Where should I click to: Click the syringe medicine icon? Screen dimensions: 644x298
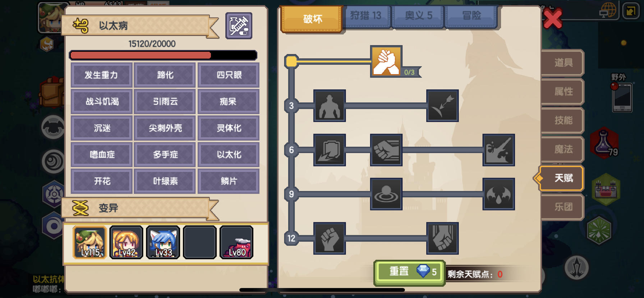tap(239, 26)
